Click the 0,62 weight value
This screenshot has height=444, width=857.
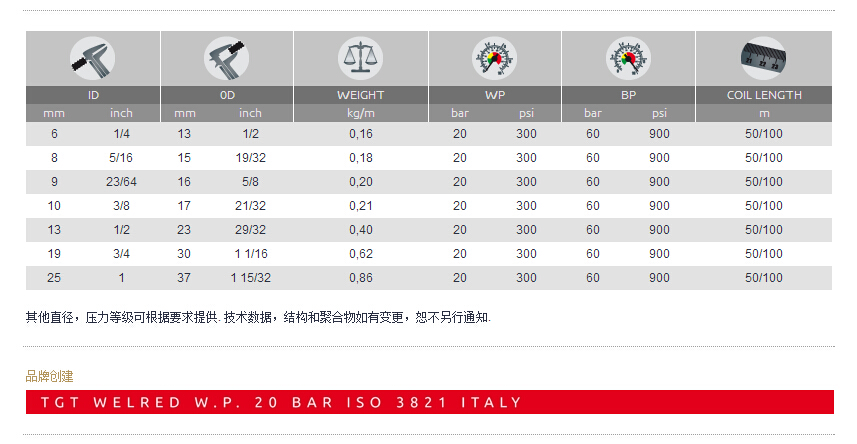pyautogui.click(x=360, y=254)
